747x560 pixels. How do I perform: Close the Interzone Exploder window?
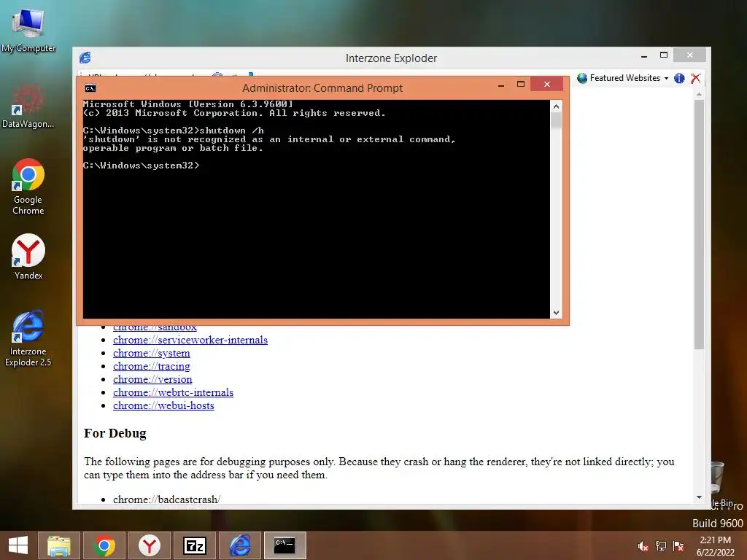[690, 55]
